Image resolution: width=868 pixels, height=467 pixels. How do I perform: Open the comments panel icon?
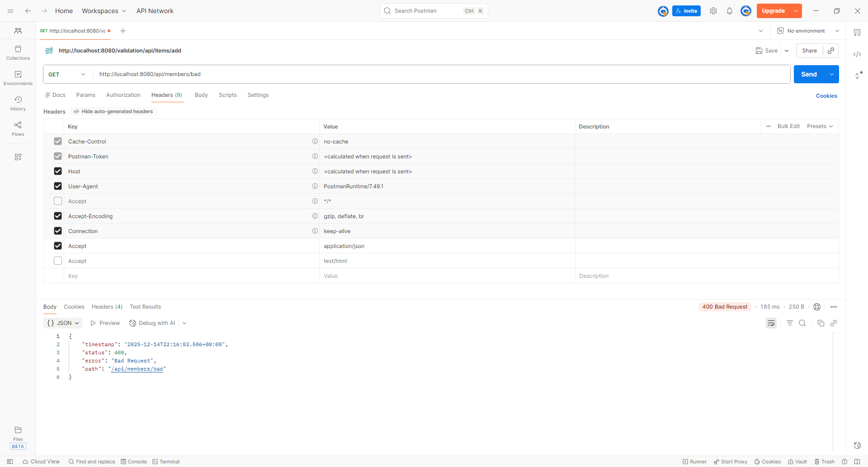tap(857, 33)
